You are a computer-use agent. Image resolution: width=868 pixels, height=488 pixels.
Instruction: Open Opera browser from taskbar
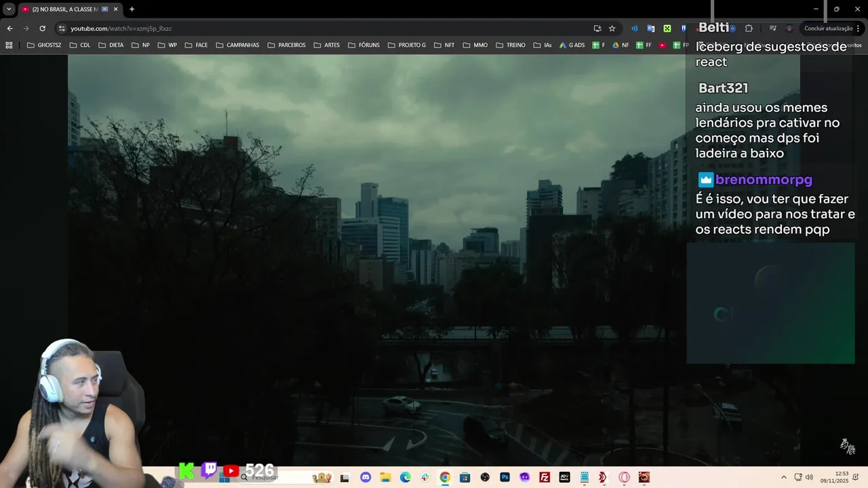click(x=624, y=477)
